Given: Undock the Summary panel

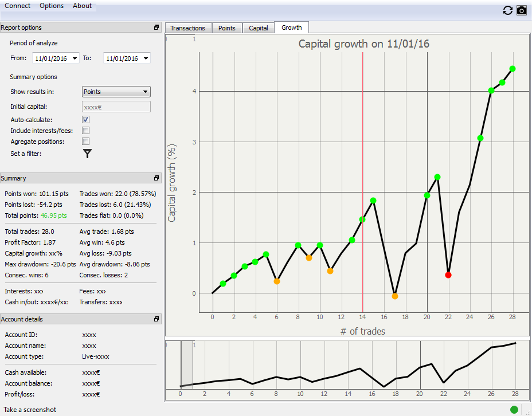Looking at the screenshot, I should click(157, 178).
